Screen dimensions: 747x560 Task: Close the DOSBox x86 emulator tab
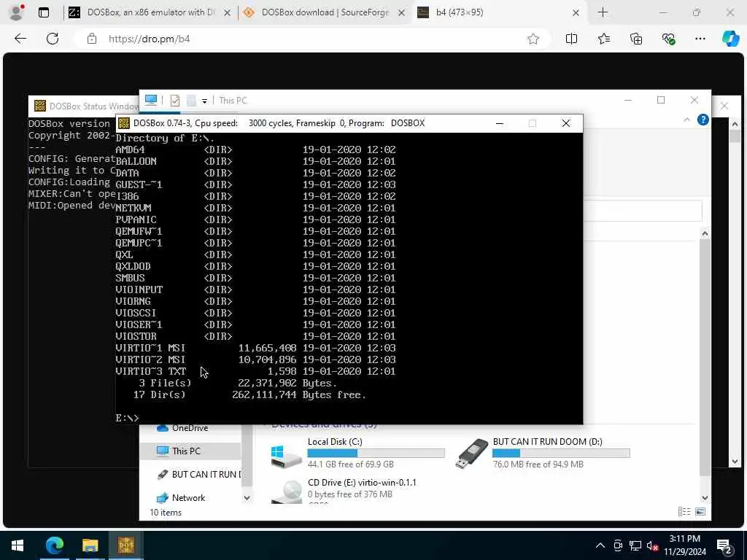coord(228,13)
